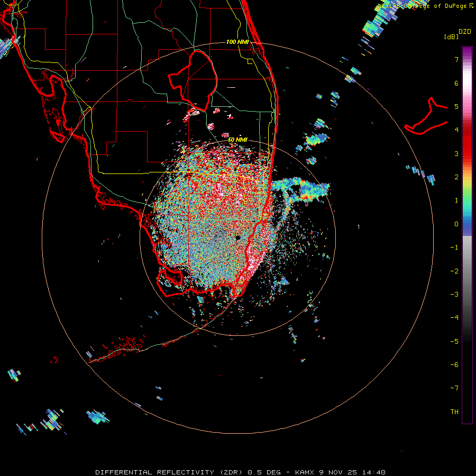Viewport: 476px width, 476px height.
Task: Click legend tick label "7"
Action: click(x=456, y=59)
